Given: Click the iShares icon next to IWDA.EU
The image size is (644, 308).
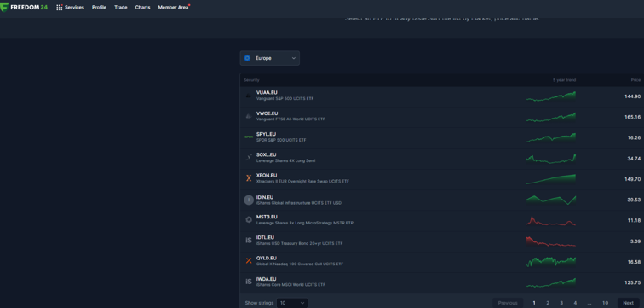Looking at the screenshot, I should (249, 282).
